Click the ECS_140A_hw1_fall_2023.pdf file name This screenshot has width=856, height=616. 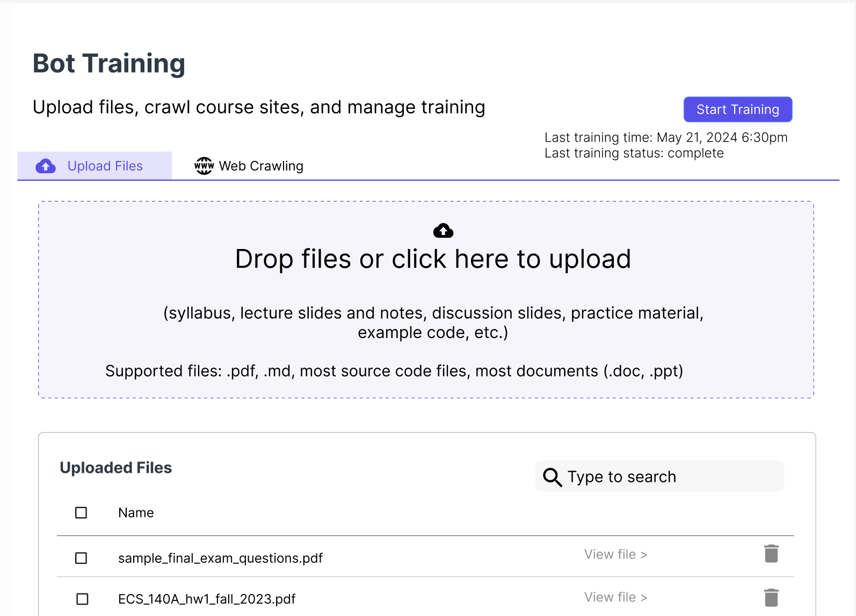pos(207,599)
